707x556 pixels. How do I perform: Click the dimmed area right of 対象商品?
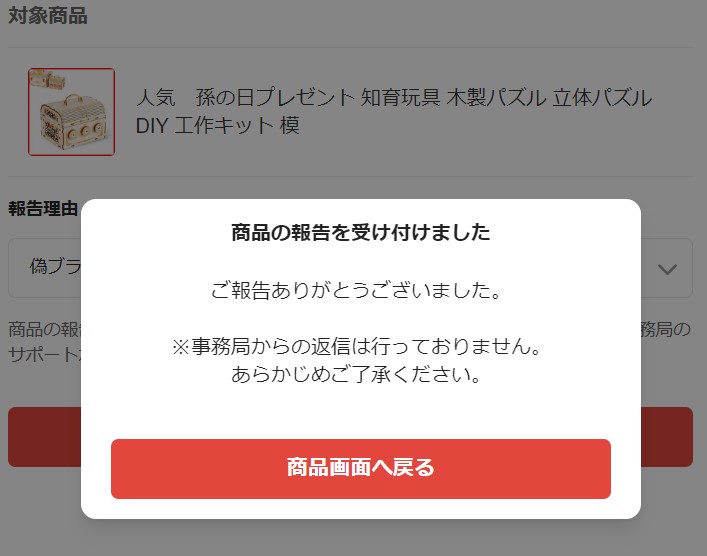388,16
